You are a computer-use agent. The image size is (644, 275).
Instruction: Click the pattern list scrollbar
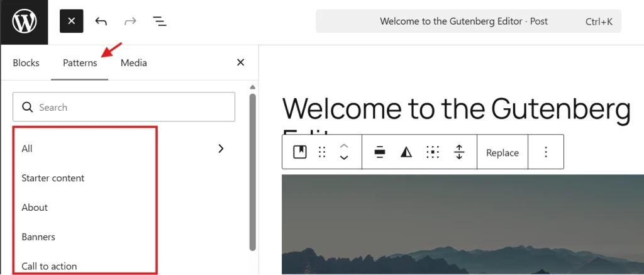[253, 172]
